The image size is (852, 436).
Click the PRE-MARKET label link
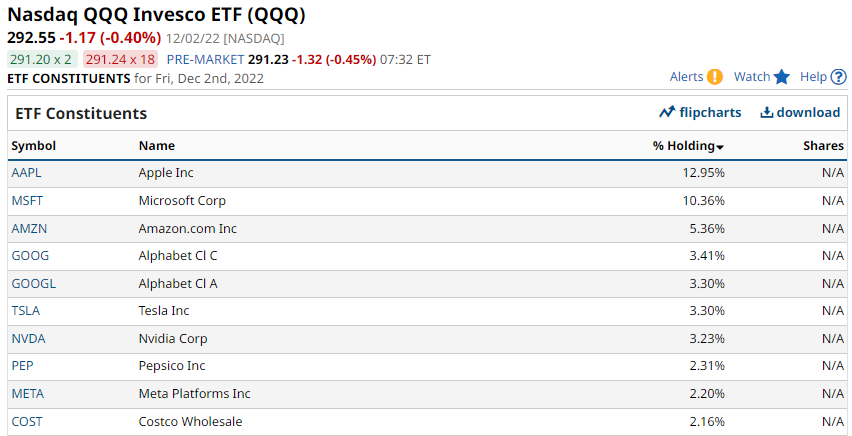(x=205, y=59)
